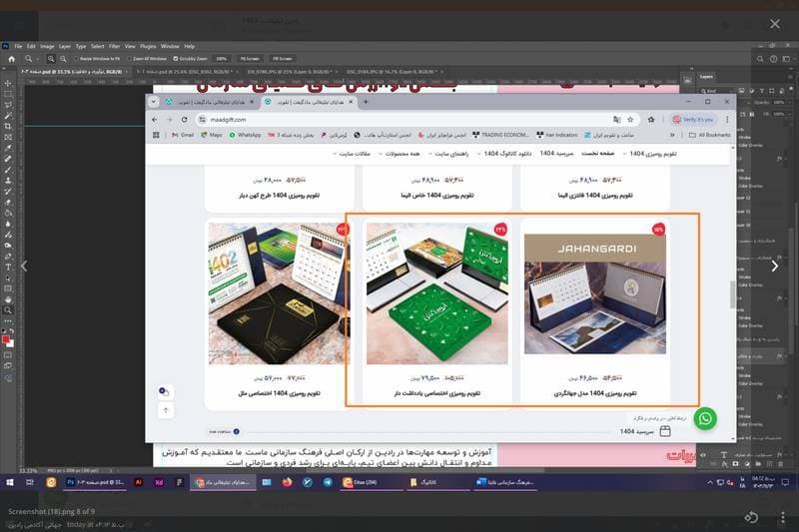The width and height of the screenshot is (799, 532).
Task: Choose the Zoom Out magnifier option
Action: [x=63, y=59]
